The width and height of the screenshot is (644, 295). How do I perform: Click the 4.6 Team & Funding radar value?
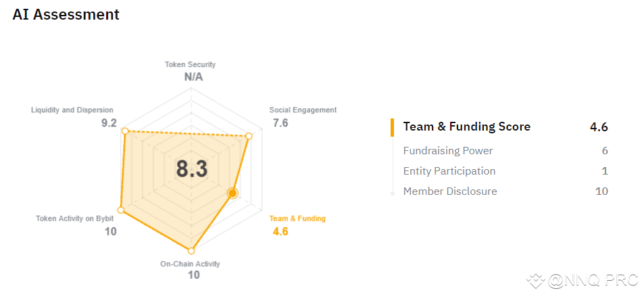click(x=280, y=231)
